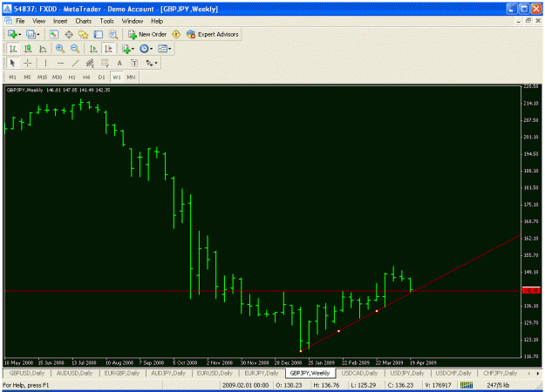This screenshot has height=392, width=545.
Task: Open the Data Window crosshair icon
Action: tap(69, 34)
